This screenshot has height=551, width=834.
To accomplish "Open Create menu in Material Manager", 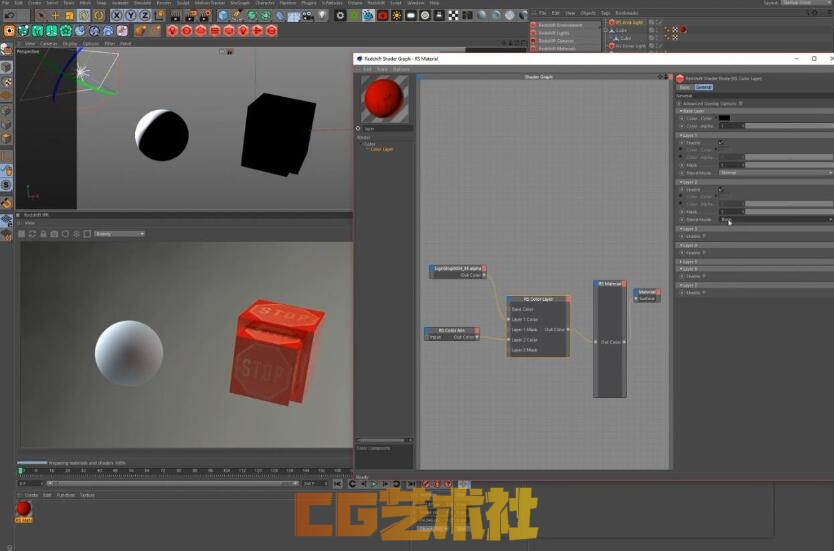I will point(31,495).
